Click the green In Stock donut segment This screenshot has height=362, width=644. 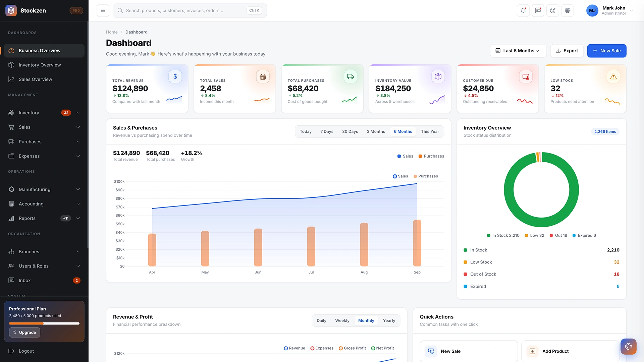[x=541, y=223]
